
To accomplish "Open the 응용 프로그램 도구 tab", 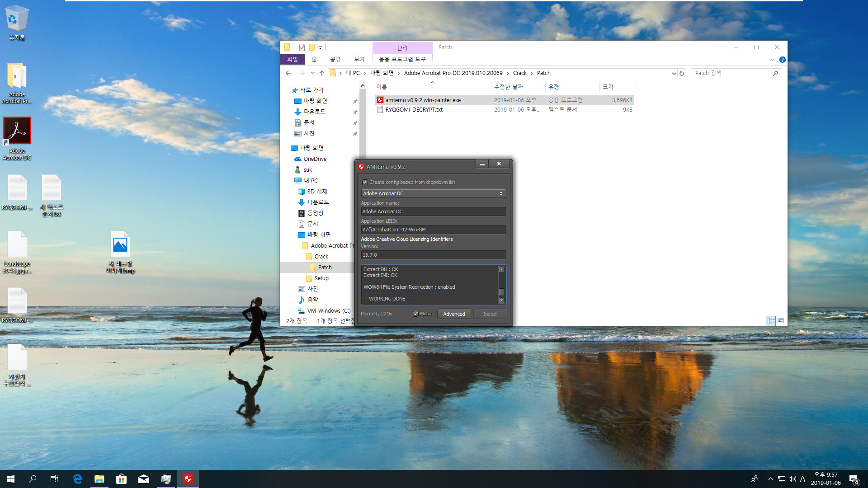I will click(x=402, y=59).
